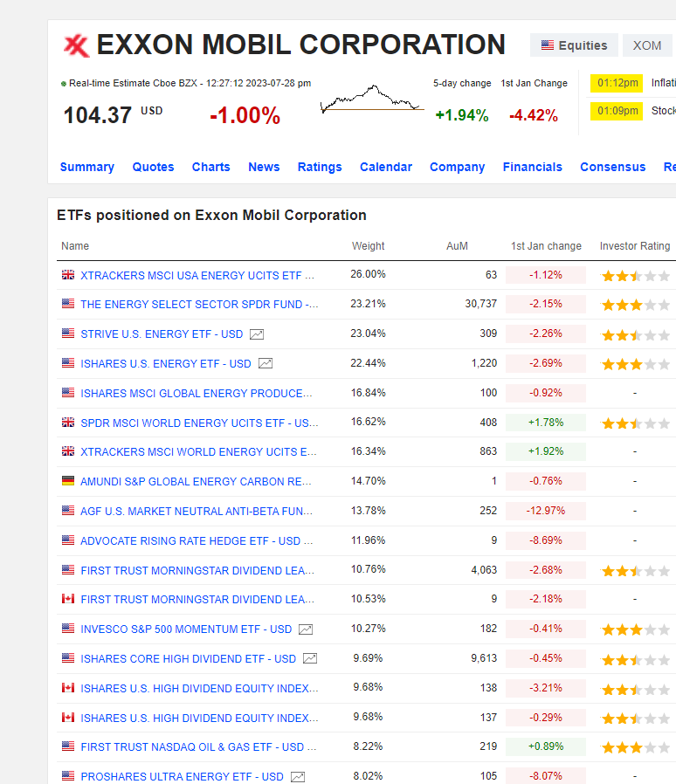Open chart icon beside iShares U.S. Energy ETF
676x784 pixels.
266,363
